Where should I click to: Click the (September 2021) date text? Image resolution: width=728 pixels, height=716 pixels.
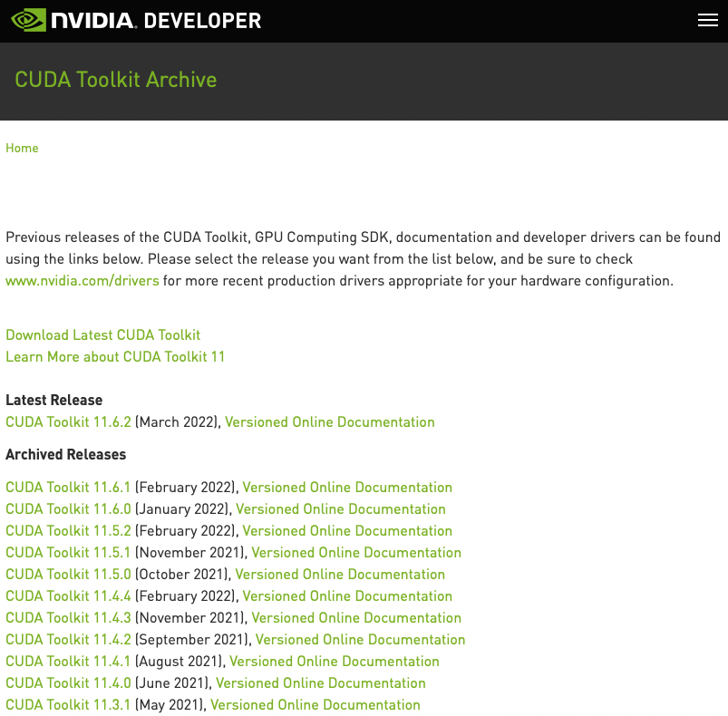[191, 640]
